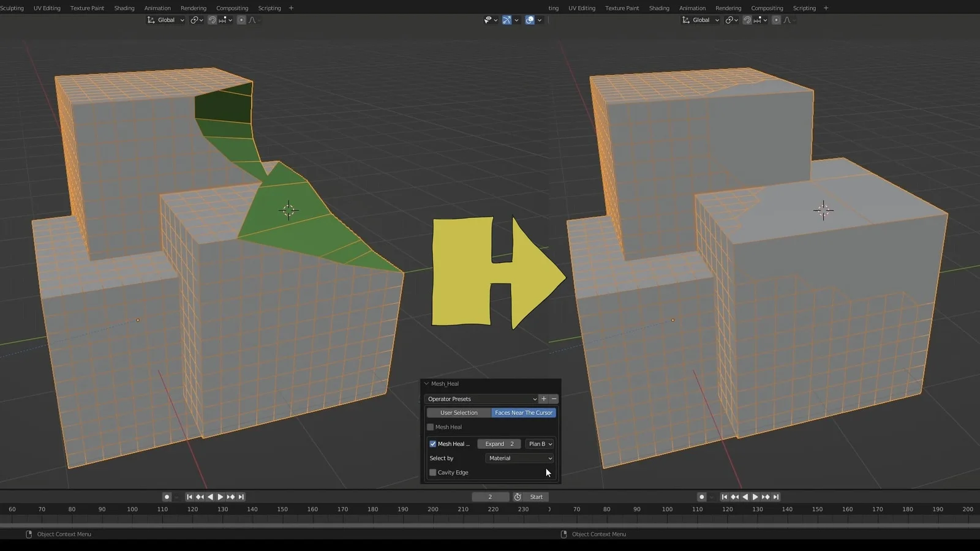
Task: Click the auto keying record dot
Action: (167, 497)
